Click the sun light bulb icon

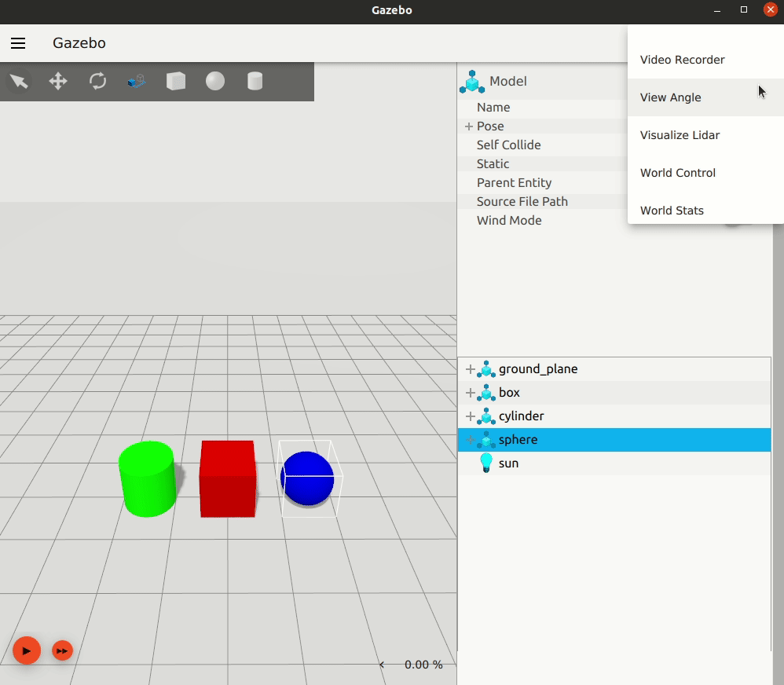coord(486,463)
